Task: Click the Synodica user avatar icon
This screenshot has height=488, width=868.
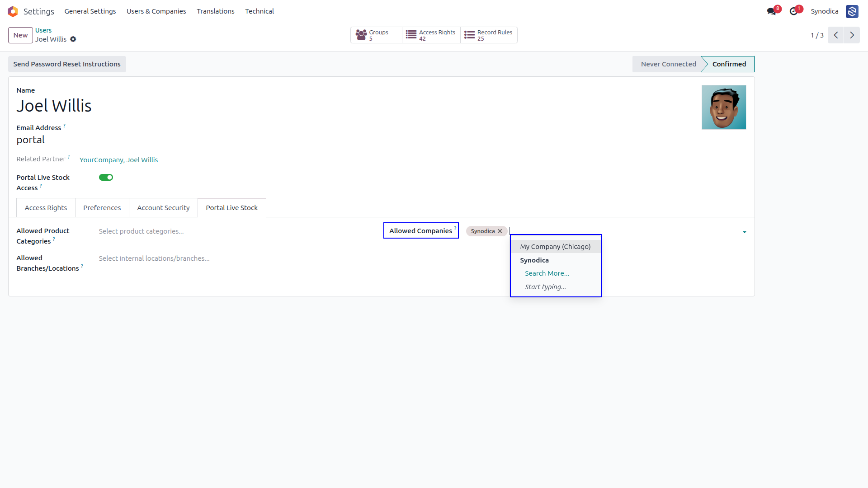Action: [852, 11]
